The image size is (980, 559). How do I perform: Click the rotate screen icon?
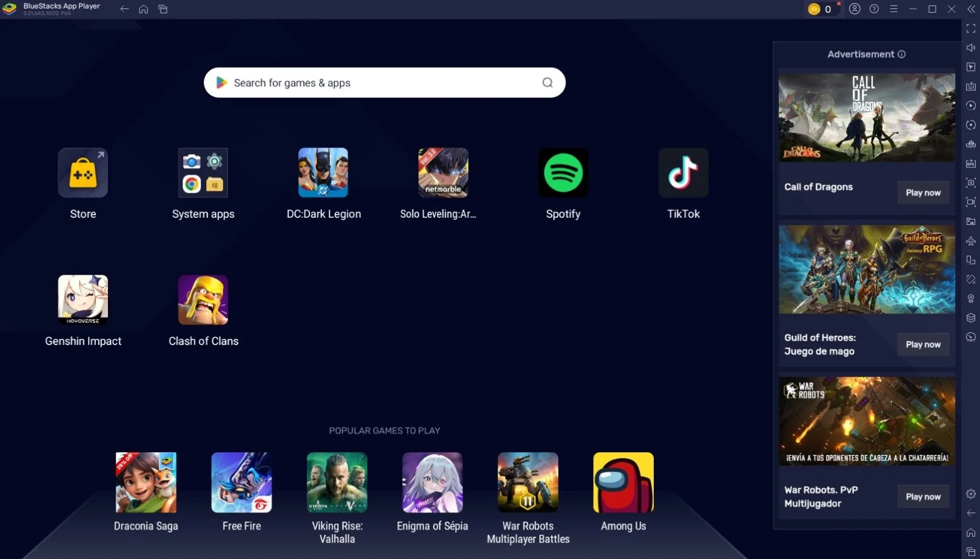[971, 279]
